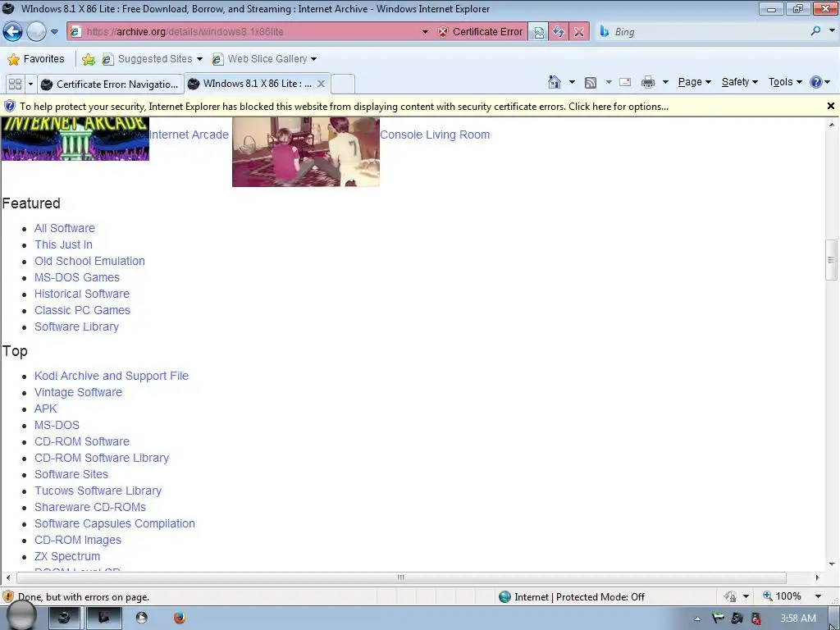Open the MS-DOS Games link
840x630 pixels.
click(76, 277)
